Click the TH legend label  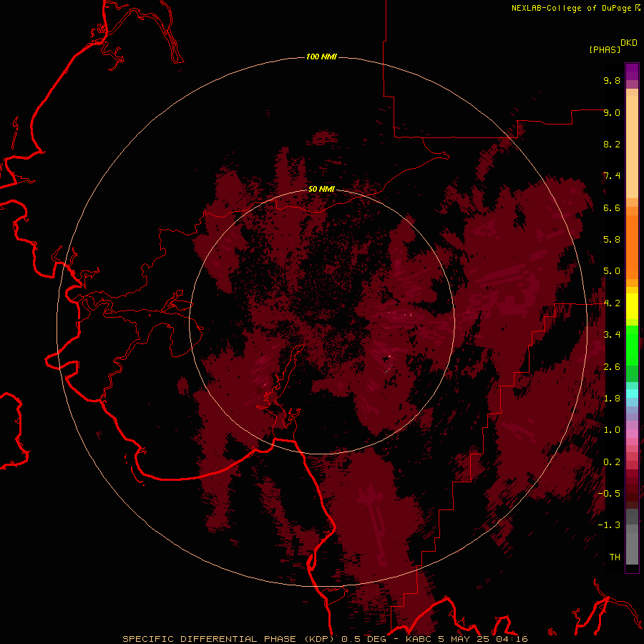[x=615, y=557]
